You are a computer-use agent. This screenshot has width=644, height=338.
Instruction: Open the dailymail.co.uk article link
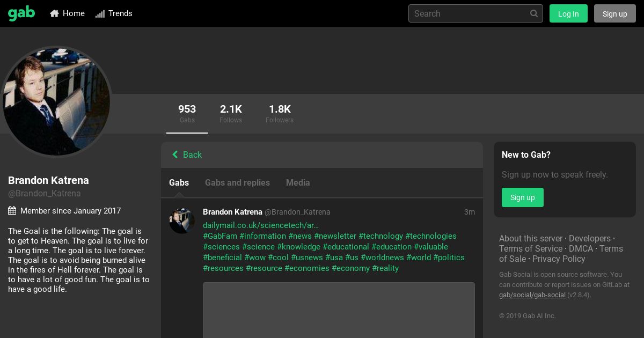261,225
